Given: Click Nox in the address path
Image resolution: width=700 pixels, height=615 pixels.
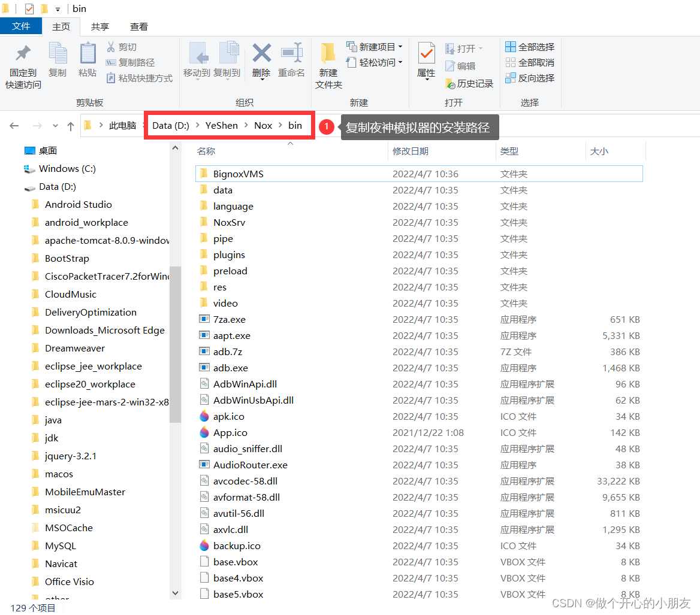Looking at the screenshot, I should click(263, 125).
